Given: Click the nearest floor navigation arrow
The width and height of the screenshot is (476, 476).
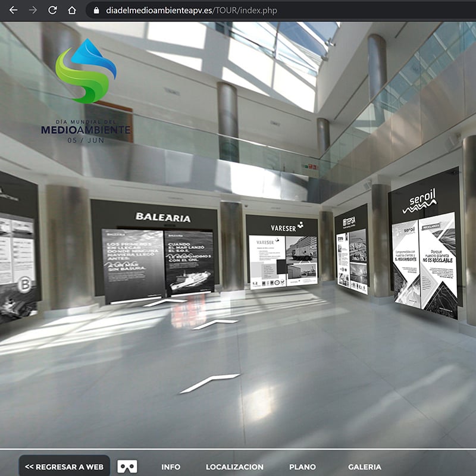Looking at the screenshot, I should [x=209, y=383].
